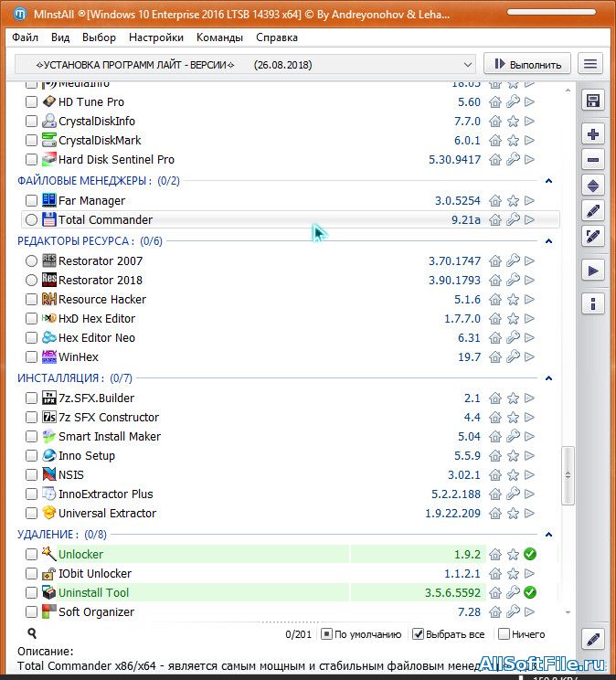
Task: Select the Total Commander radio button
Action: pyautogui.click(x=31, y=220)
